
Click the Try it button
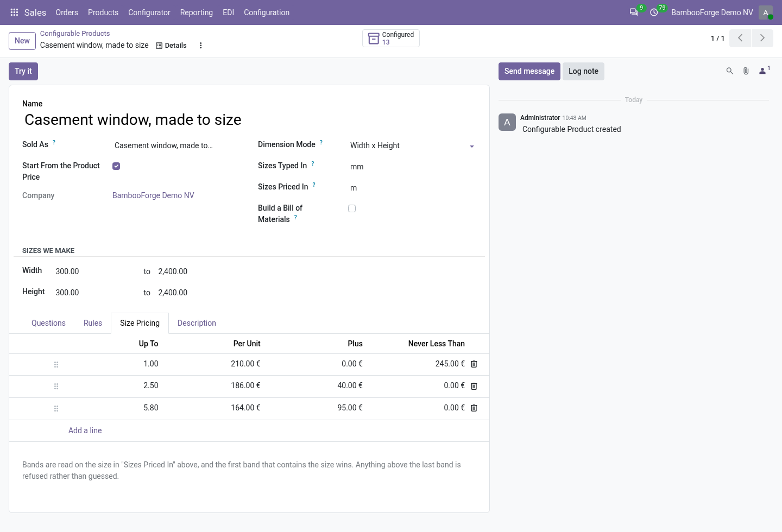(x=23, y=71)
